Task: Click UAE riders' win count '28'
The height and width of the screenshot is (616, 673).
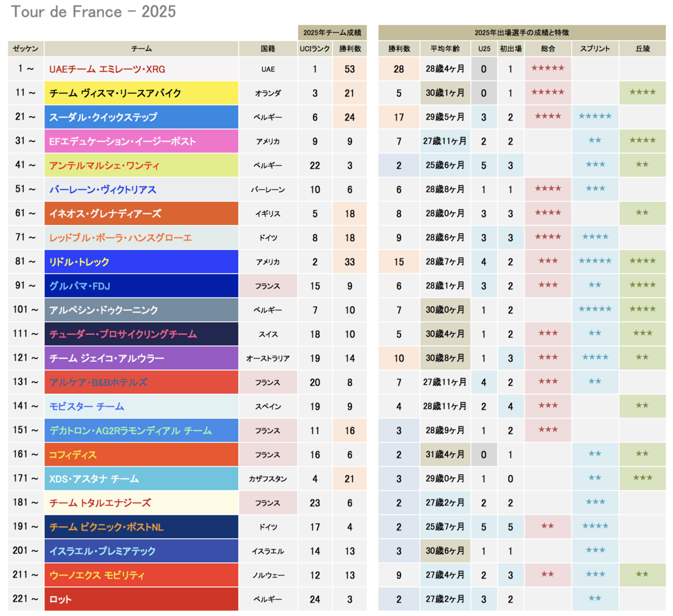Action: pyautogui.click(x=399, y=69)
